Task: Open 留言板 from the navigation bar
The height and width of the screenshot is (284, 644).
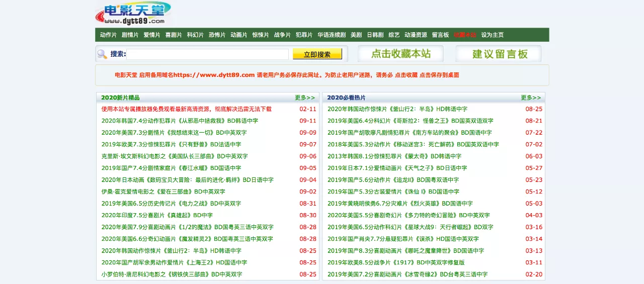Action: pos(441,35)
